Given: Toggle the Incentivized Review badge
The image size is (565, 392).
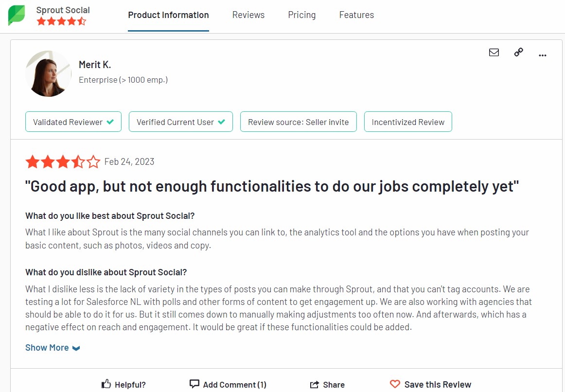Looking at the screenshot, I should 408,122.
